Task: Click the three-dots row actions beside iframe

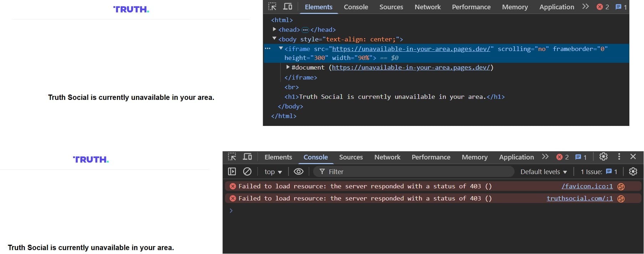Action: (x=268, y=49)
